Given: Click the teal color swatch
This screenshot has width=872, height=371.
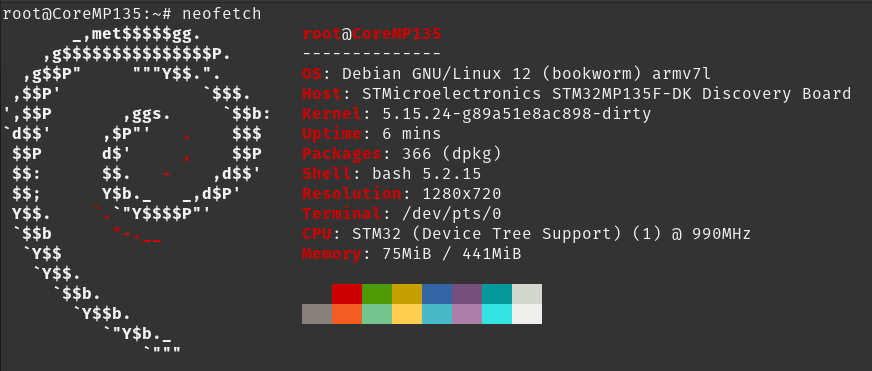Looking at the screenshot, I should (x=497, y=294).
